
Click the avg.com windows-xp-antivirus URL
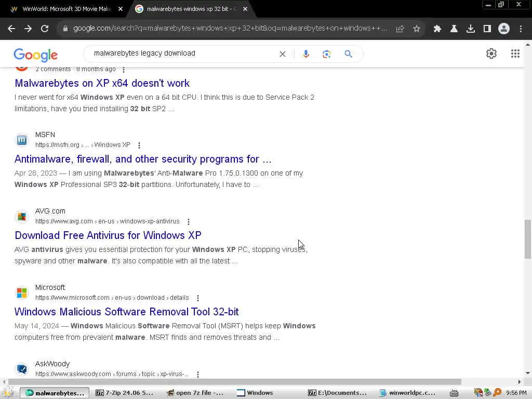(107, 221)
